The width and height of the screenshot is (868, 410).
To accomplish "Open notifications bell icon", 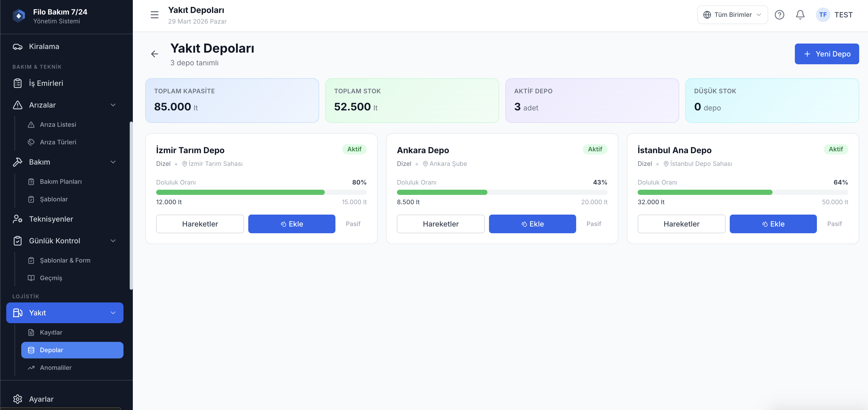I will [800, 15].
